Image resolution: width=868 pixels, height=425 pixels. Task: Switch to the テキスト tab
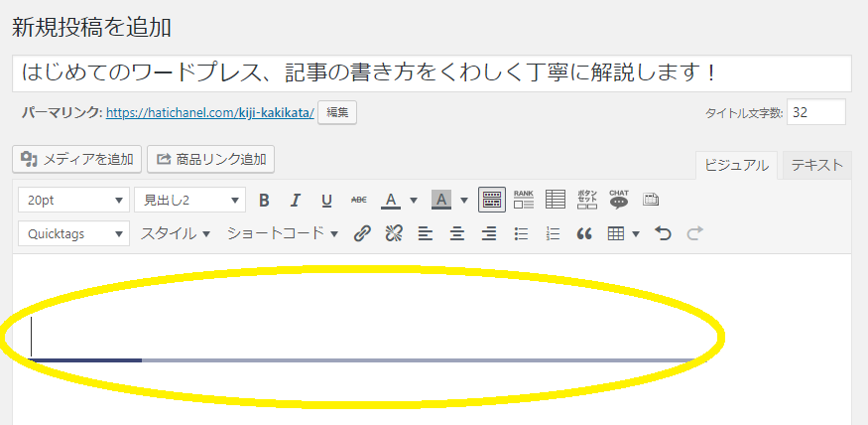coord(817,165)
